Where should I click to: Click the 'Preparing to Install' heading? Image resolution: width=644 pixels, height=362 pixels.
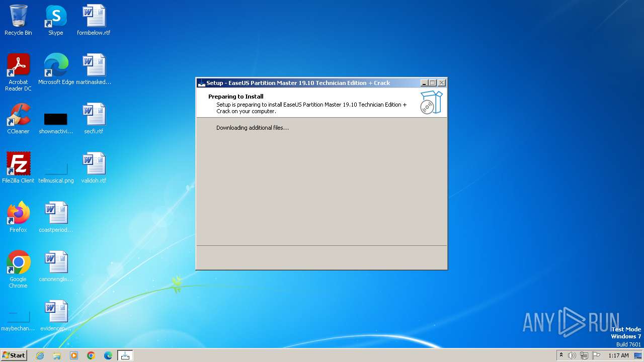[x=236, y=97]
